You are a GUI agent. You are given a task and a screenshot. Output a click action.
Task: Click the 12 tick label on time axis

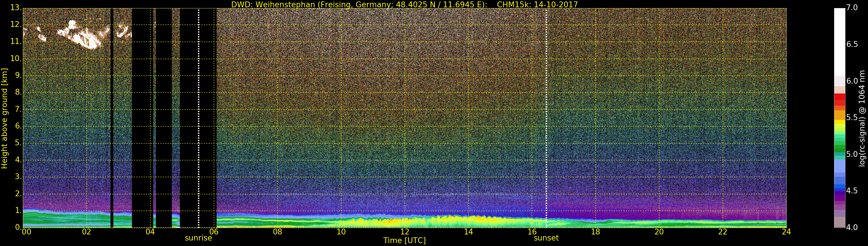click(405, 232)
